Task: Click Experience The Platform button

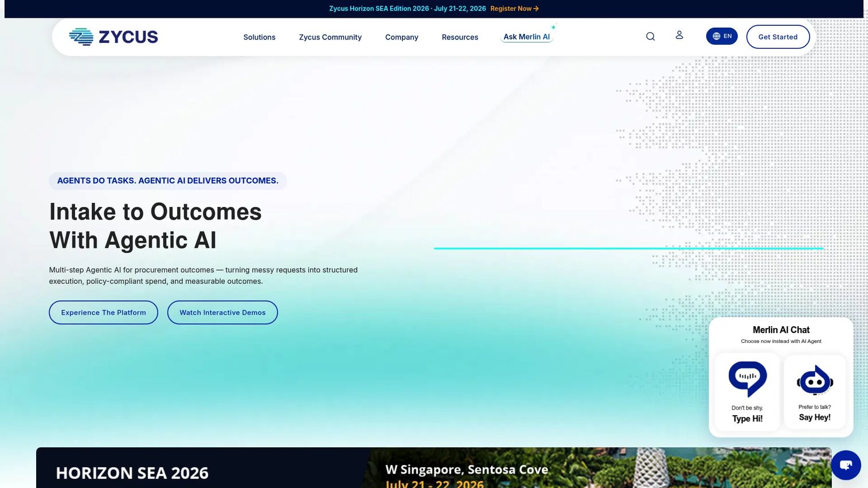Action: 103,313
